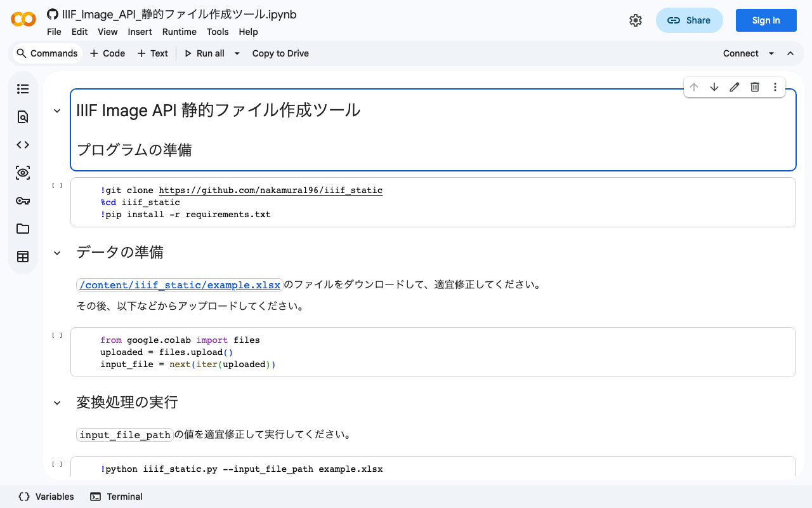Edit the title cell with pencil icon
Viewport: 812px width, 508px height.
coord(734,87)
